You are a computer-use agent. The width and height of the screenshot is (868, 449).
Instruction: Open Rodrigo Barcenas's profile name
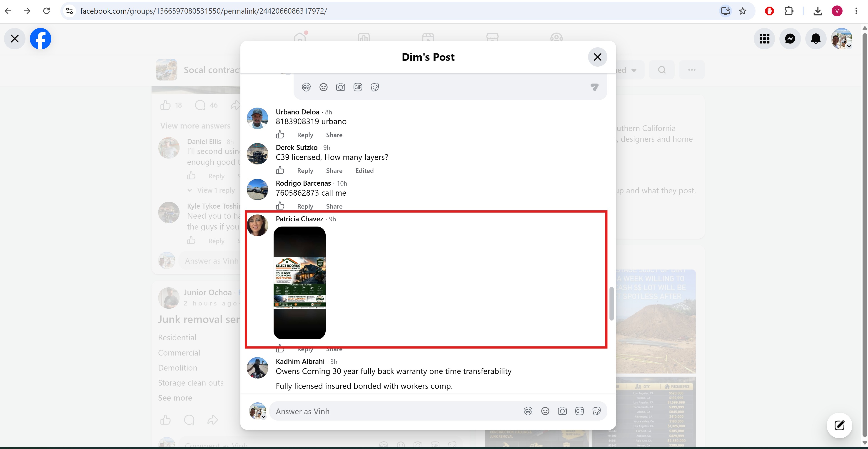pos(303,183)
